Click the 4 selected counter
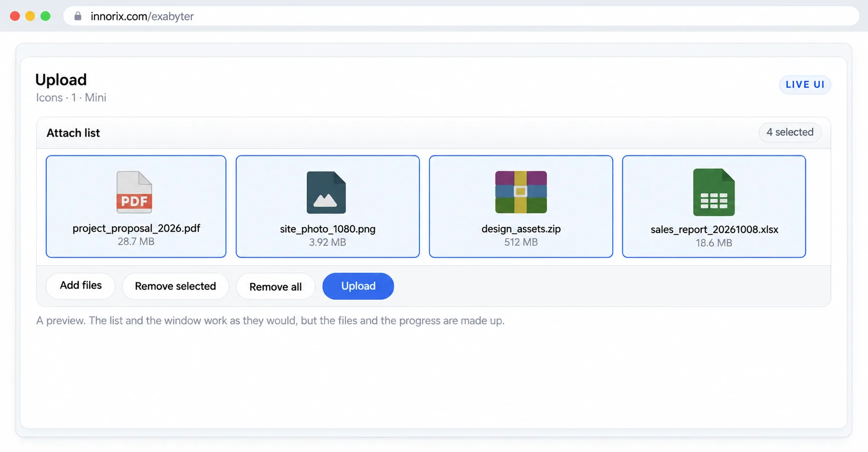The height and width of the screenshot is (452, 868). [790, 132]
